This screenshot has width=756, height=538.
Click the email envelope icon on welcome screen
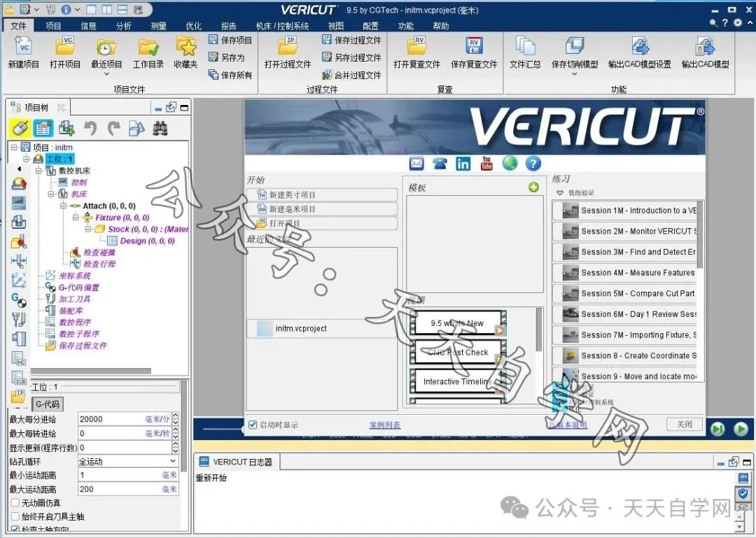[416, 164]
